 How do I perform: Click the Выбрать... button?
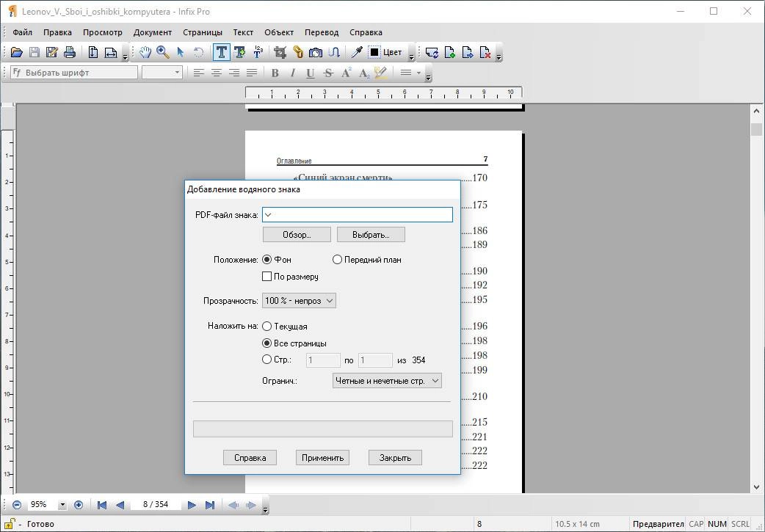[x=371, y=235]
